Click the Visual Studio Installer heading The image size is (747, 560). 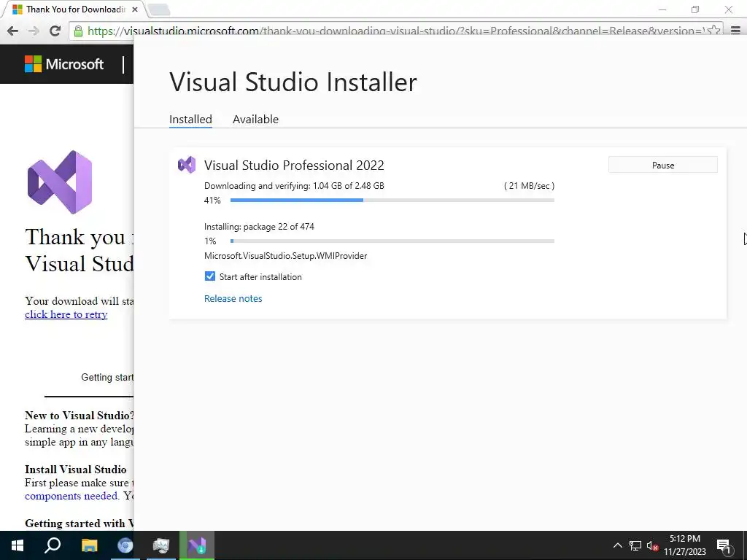(293, 82)
